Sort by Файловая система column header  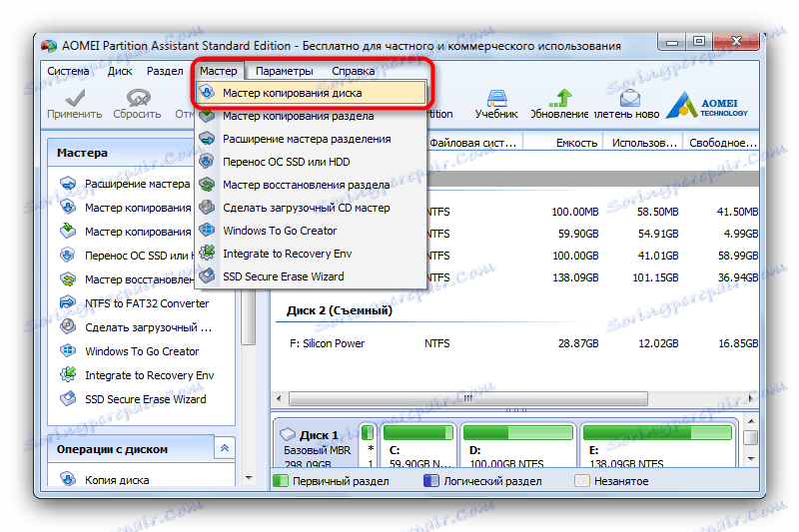click(473, 143)
